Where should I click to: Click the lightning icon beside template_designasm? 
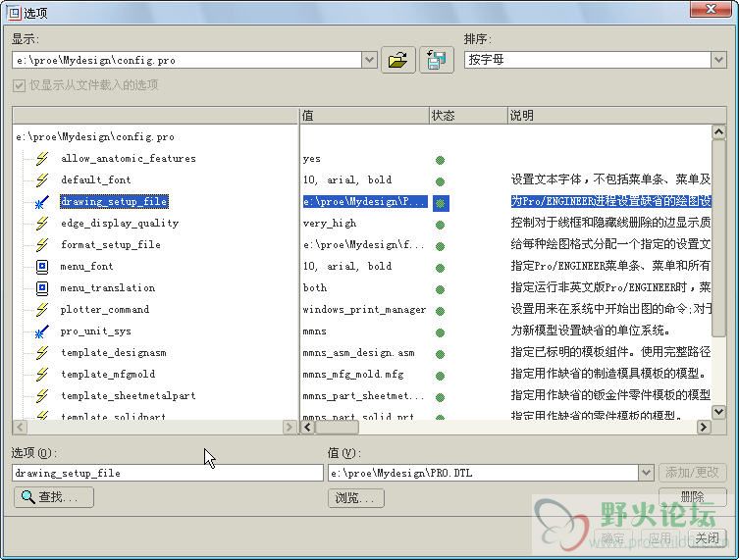tap(42, 353)
